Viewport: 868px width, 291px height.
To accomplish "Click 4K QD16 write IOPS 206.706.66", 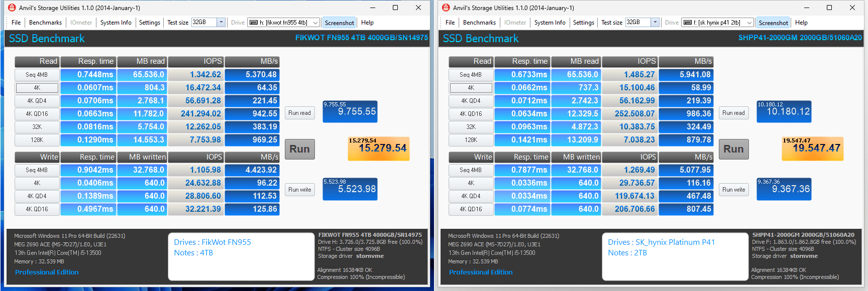I will tap(630, 209).
